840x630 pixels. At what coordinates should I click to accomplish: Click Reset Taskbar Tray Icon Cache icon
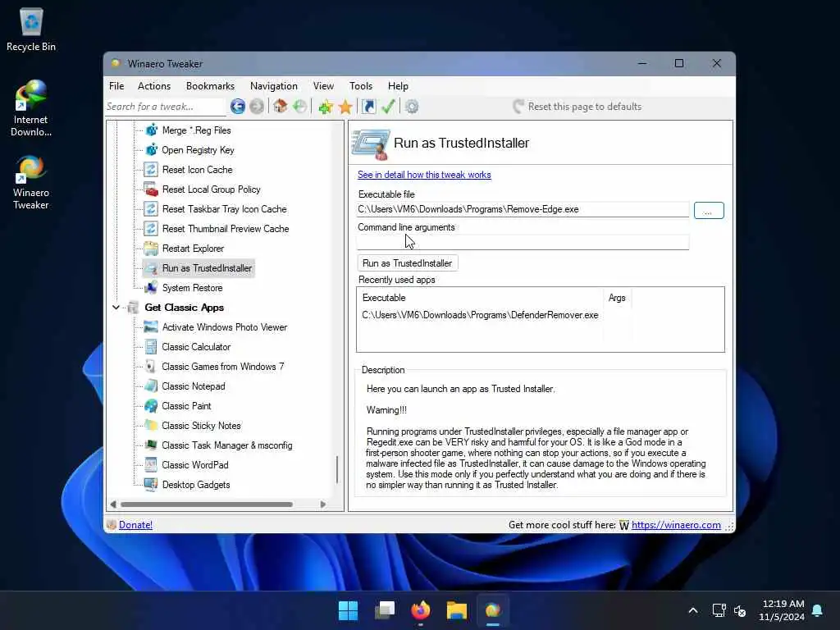151,209
